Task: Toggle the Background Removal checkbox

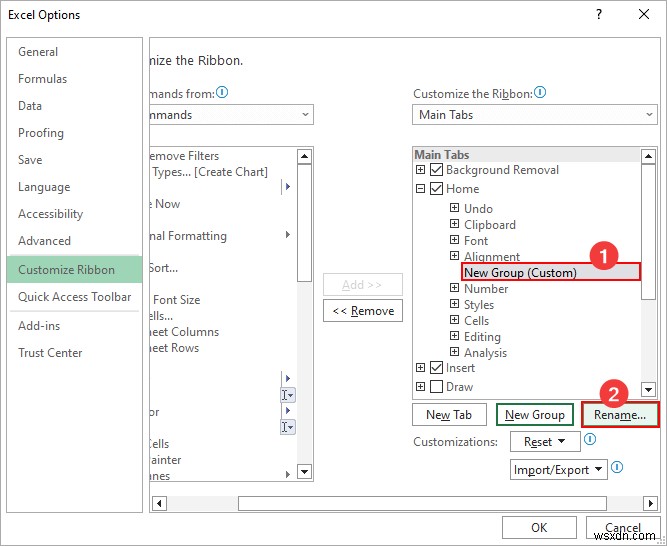Action: (x=436, y=170)
